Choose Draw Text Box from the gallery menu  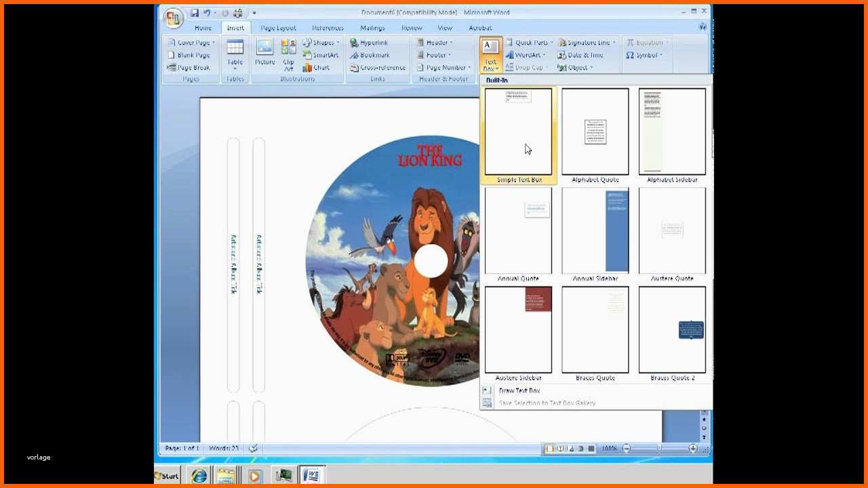[519, 390]
